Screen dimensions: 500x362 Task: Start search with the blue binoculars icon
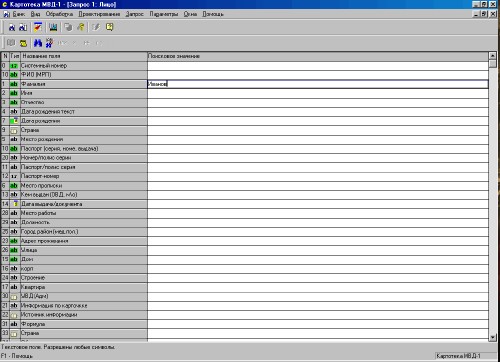point(38,43)
